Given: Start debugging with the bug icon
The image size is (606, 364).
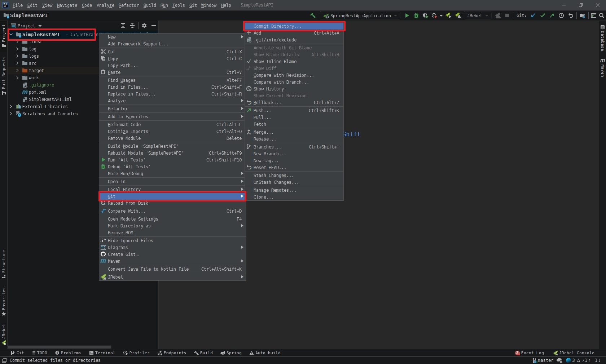Looking at the screenshot, I should click(416, 15).
